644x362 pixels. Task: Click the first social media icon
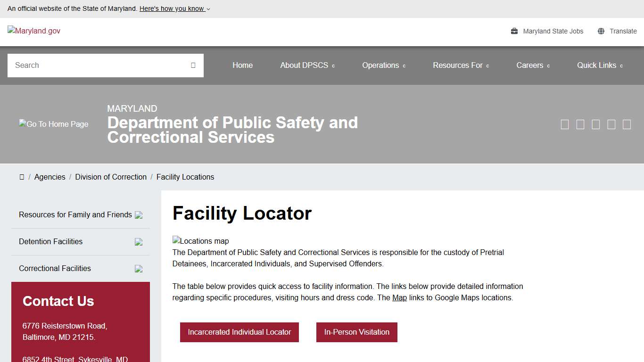(565, 124)
